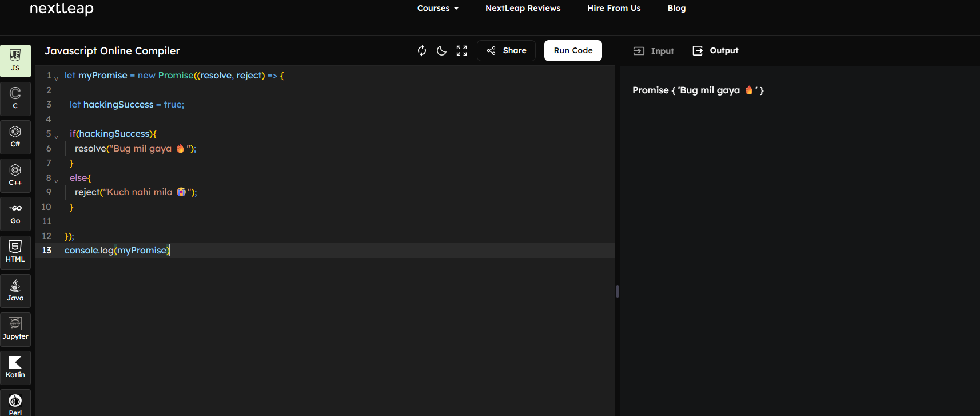Select the JS language icon in sidebar
Screen dimensions: 980x416
click(x=15, y=60)
